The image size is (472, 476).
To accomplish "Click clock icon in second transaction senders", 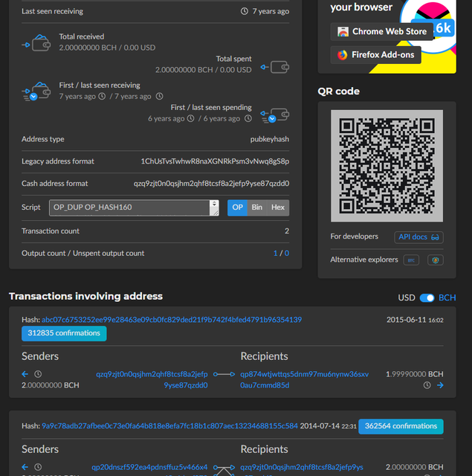I will point(38,467).
